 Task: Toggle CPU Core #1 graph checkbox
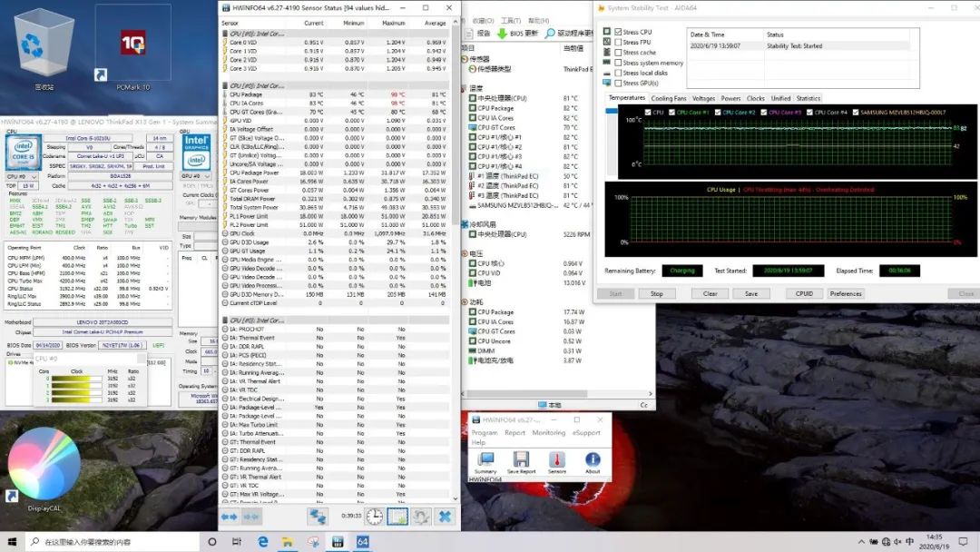[671, 113]
